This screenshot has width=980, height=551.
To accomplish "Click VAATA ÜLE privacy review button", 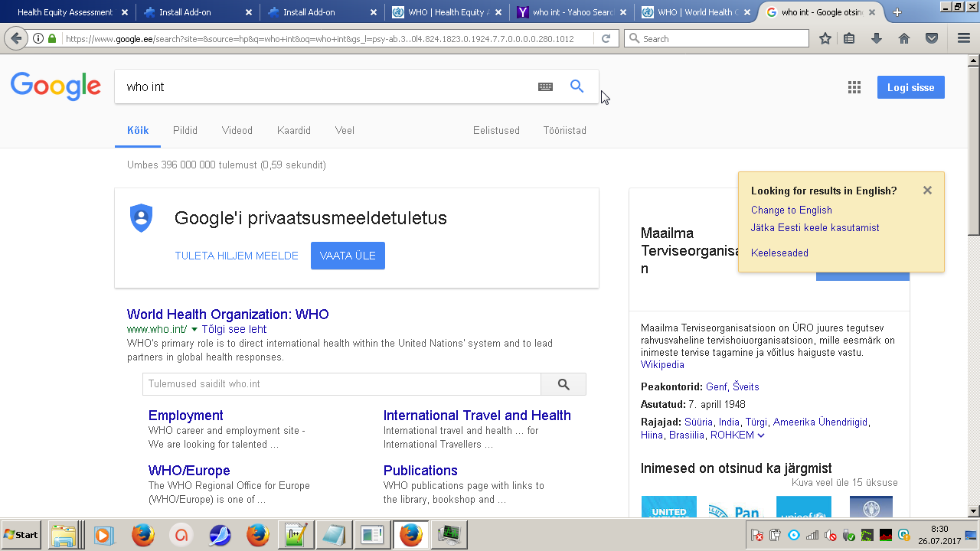I will 348,256.
